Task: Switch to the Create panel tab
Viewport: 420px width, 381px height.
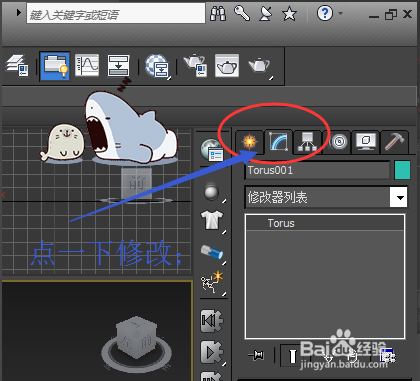Action: pos(250,142)
